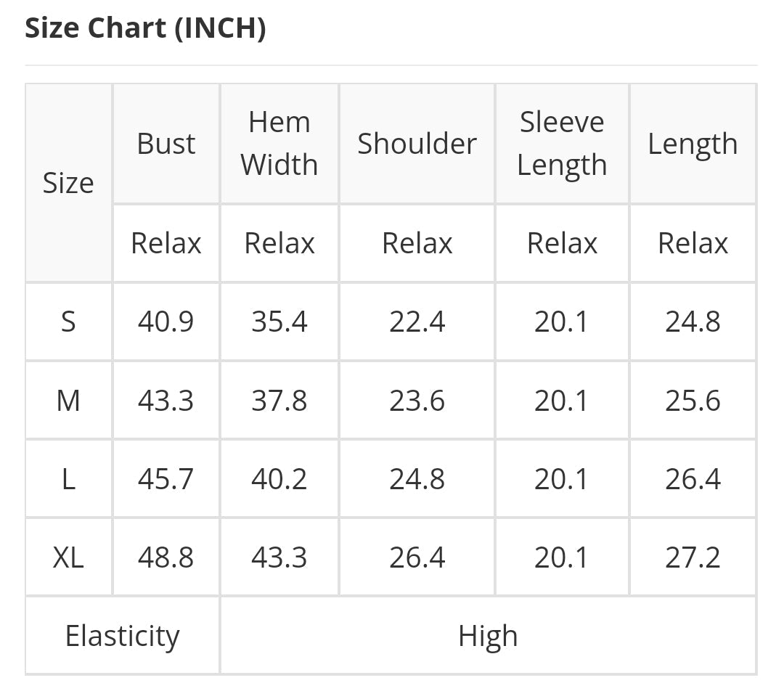Image resolution: width=784 pixels, height=691 pixels.
Task: Select the Hem Width column header
Action: (x=279, y=144)
